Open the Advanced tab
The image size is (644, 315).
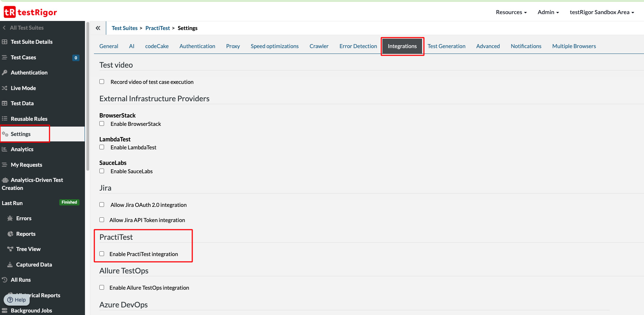pos(488,46)
